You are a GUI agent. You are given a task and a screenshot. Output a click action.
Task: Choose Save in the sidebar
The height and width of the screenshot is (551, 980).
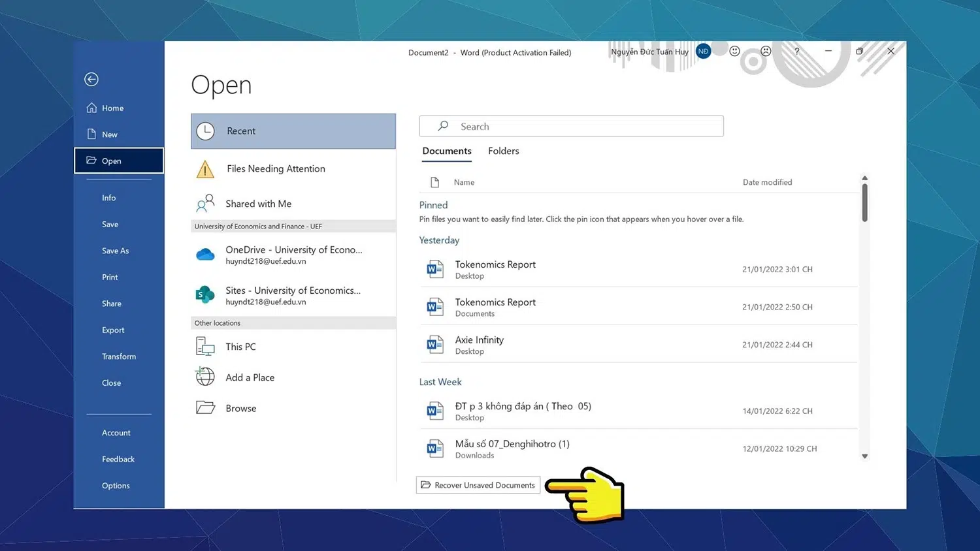click(x=119, y=224)
